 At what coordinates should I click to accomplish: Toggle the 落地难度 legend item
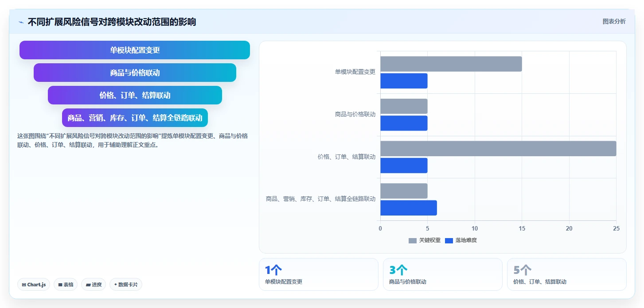[x=461, y=240]
